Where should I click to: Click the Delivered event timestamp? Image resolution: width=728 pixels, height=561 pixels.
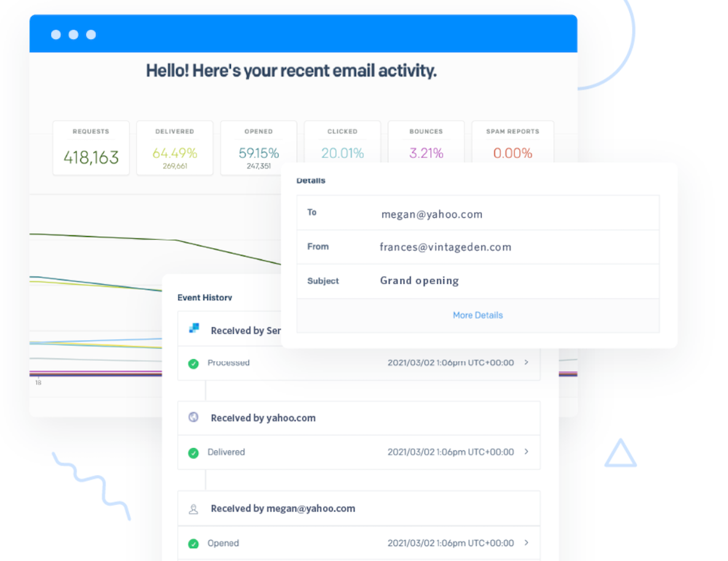pos(451,452)
